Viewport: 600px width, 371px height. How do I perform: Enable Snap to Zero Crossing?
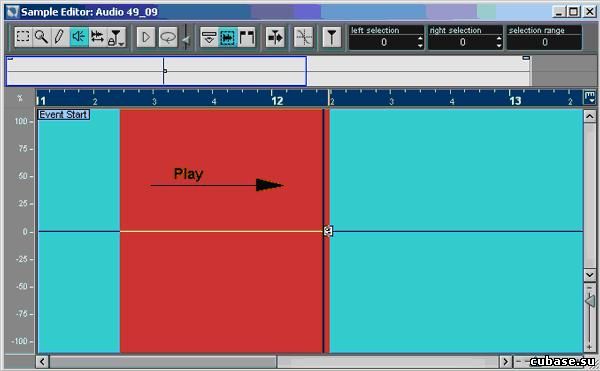303,37
